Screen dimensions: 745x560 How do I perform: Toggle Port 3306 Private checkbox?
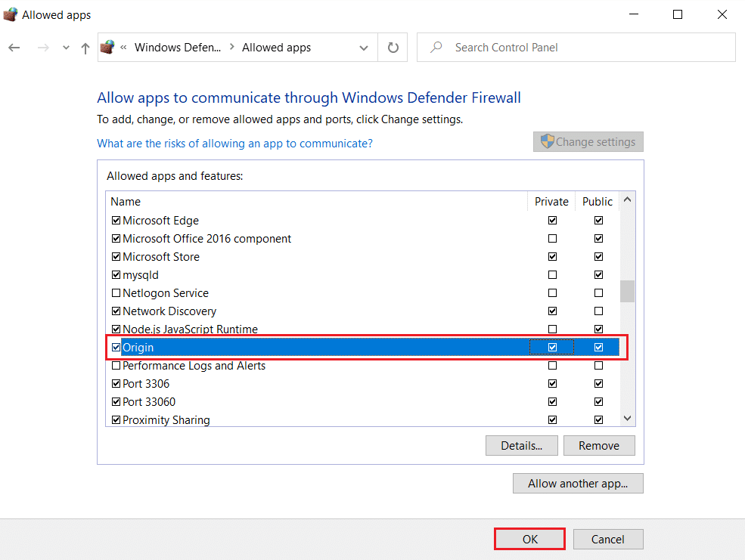pos(552,383)
